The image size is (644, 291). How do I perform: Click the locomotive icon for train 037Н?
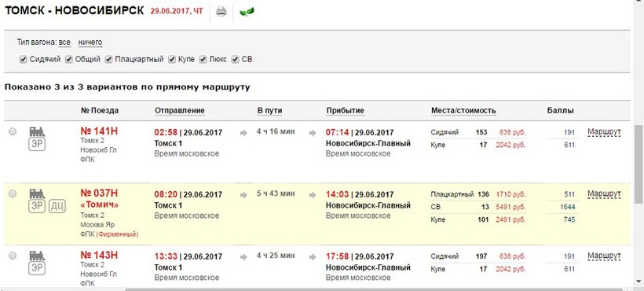[37, 194]
